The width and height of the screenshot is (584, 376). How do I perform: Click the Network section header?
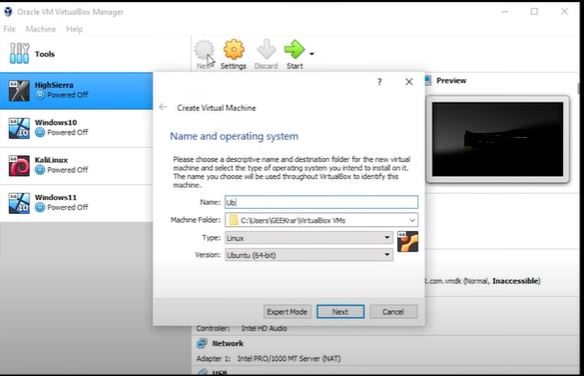pos(228,343)
